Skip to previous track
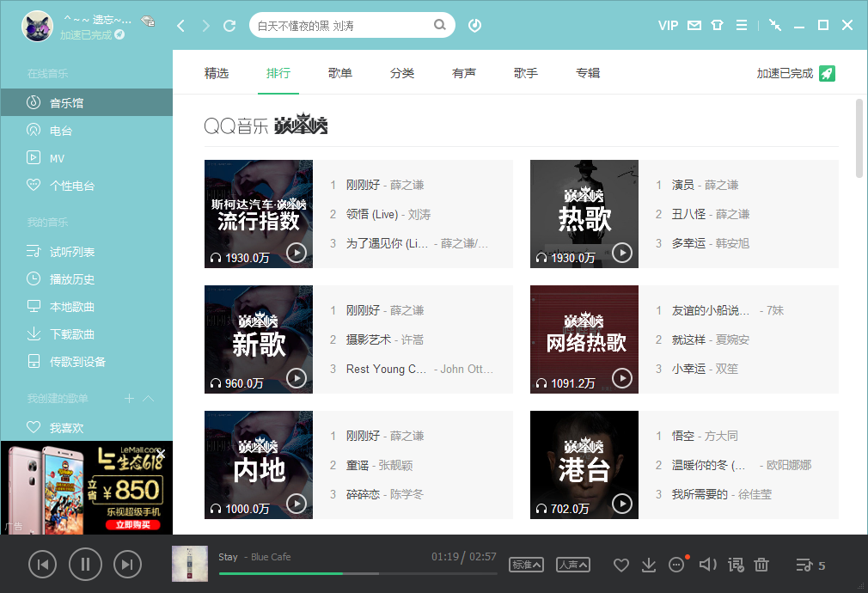This screenshot has height=593, width=868. click(43, 564)
